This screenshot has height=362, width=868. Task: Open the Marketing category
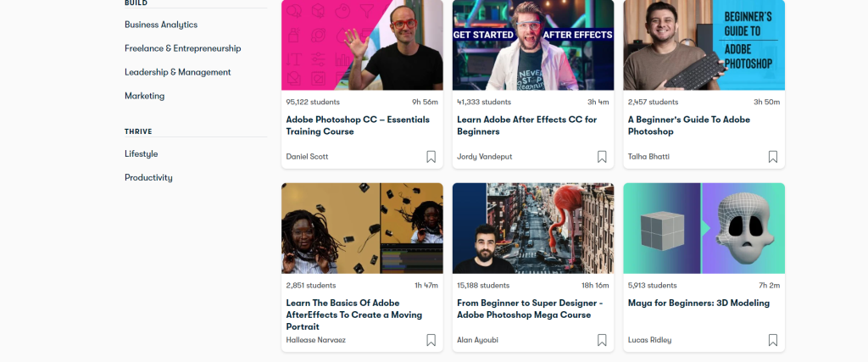pyautogui.click(x=144, y=97)
